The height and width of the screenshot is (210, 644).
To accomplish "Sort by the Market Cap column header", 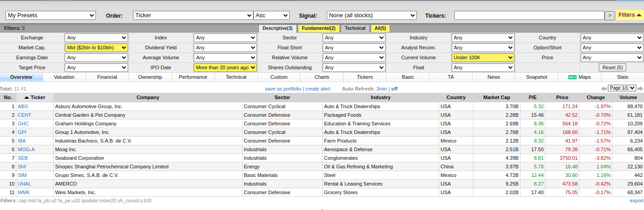I will tap(496, 97).
